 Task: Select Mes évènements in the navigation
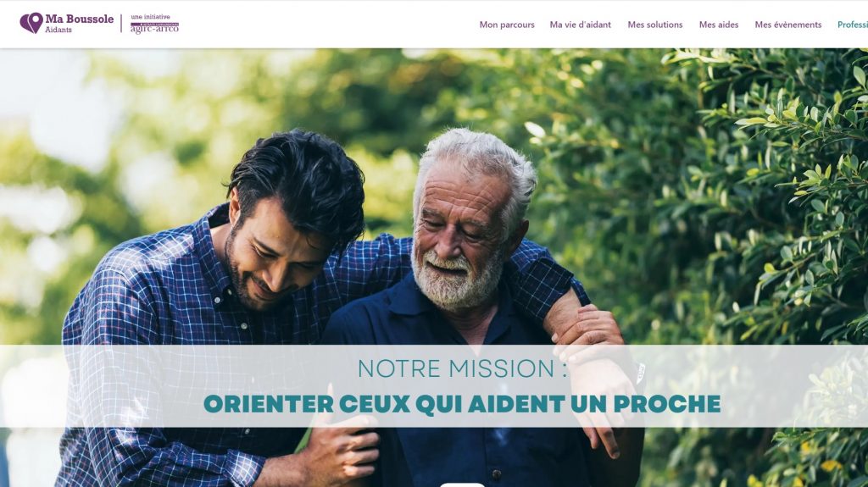pyautogui.click(x=787, y=25)
